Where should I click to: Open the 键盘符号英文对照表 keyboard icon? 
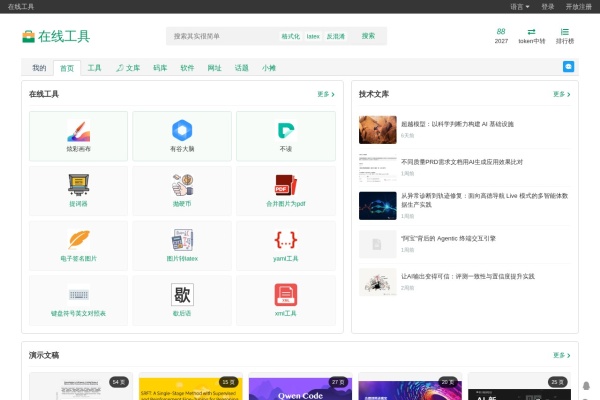[x=78, y=294]
